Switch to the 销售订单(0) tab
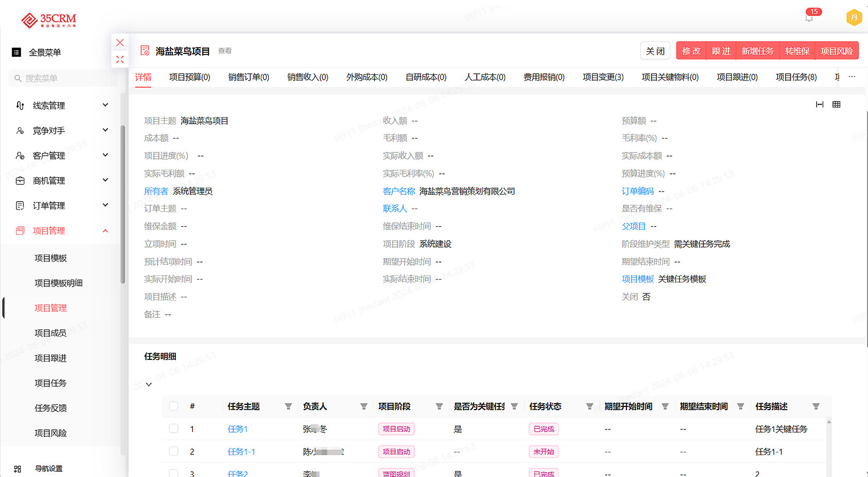 pos(249,77)
